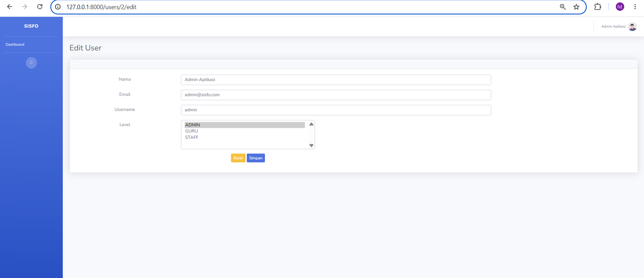Open the Admin Aplikasi user dropdown
The image size is (644, 278).
click(619, 27)
